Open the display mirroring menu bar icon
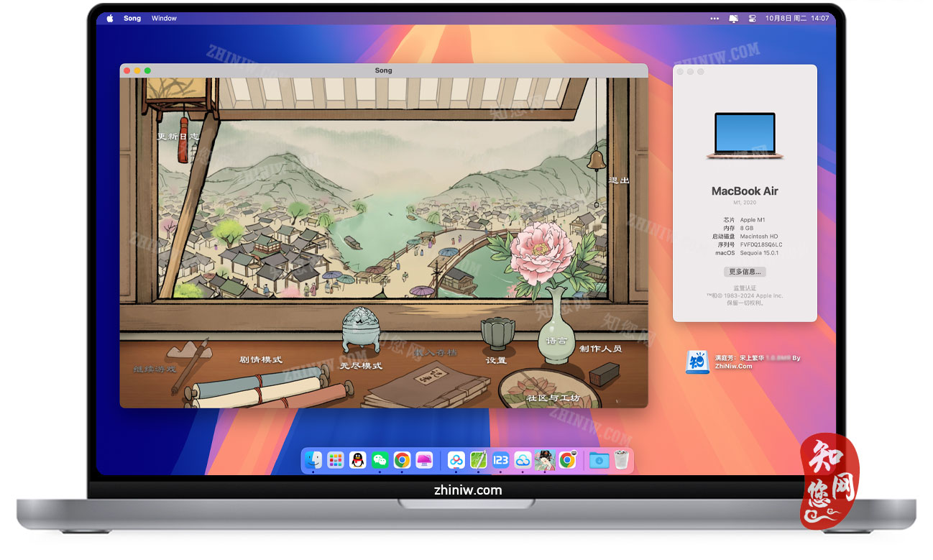 pos(733,18)
